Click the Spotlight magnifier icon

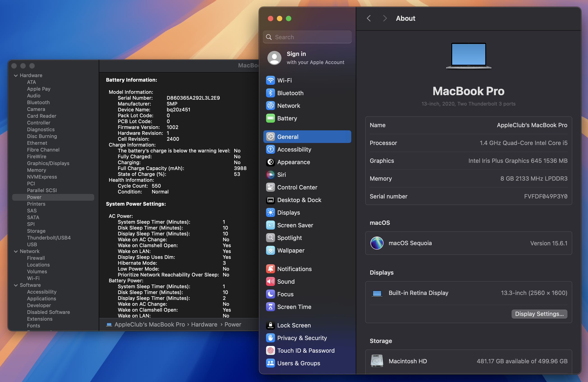coord(270,237)
